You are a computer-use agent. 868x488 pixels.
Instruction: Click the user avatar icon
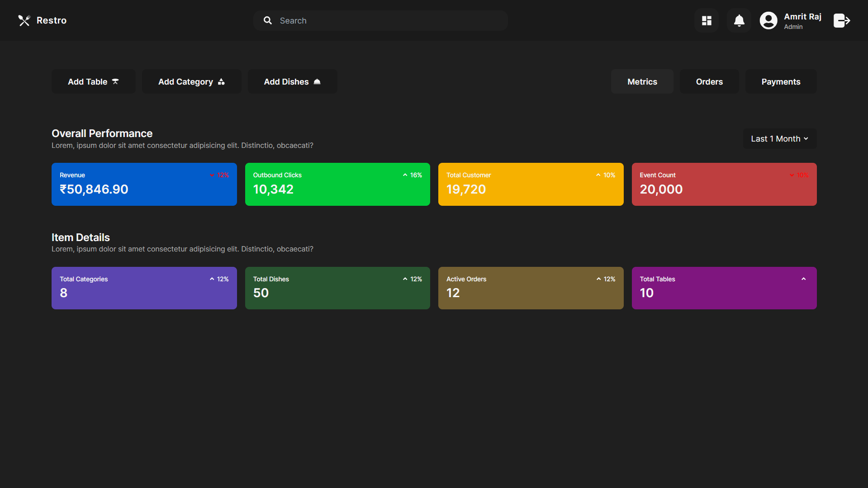(x=768, y=20)
